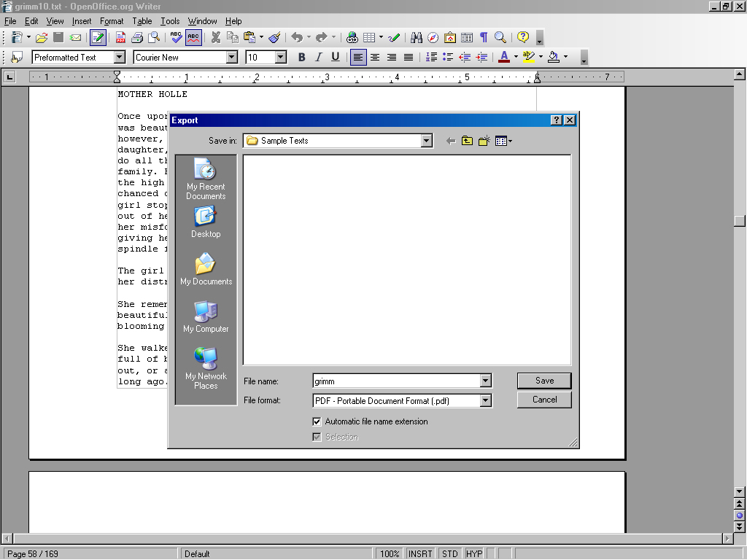Toggle the Numbering On/Off icon

point(431,58)
